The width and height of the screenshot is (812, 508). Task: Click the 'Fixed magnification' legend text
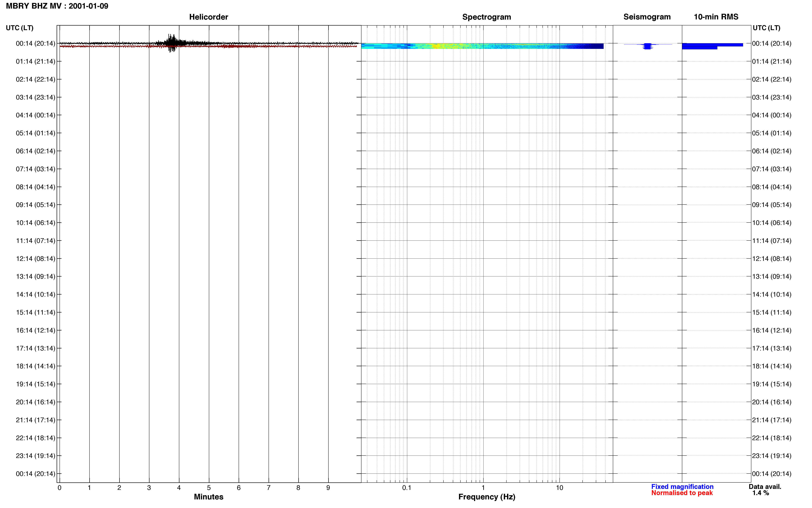click(x=682, y=486)
